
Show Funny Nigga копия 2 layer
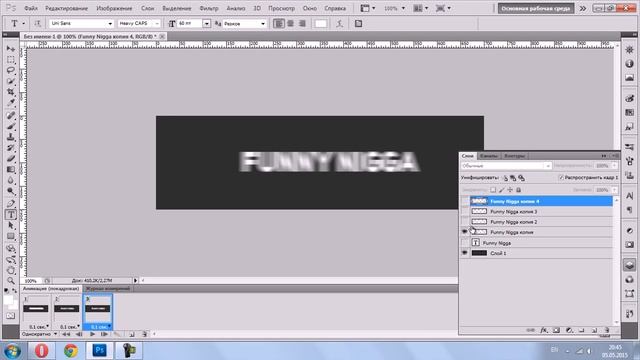[x=464, y=222]
